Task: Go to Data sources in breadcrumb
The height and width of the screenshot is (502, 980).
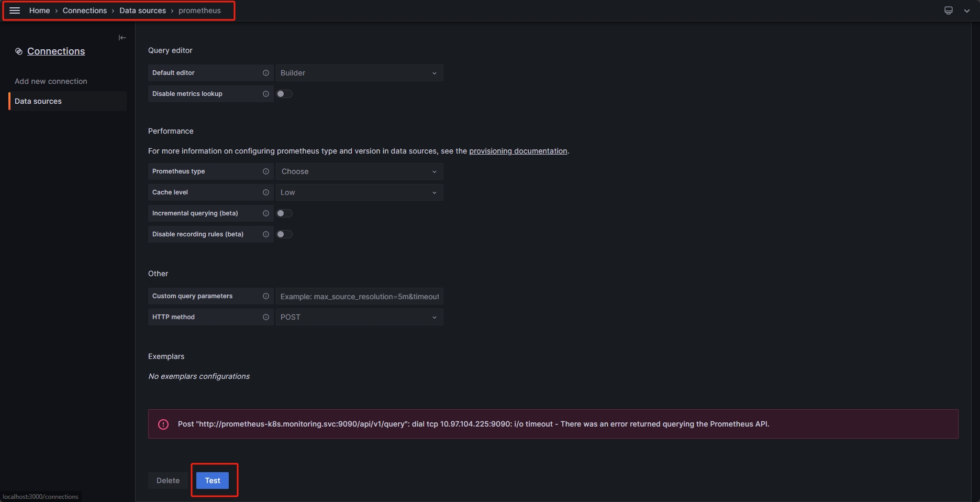Action: pyautogui.click(x=142, y=10)
